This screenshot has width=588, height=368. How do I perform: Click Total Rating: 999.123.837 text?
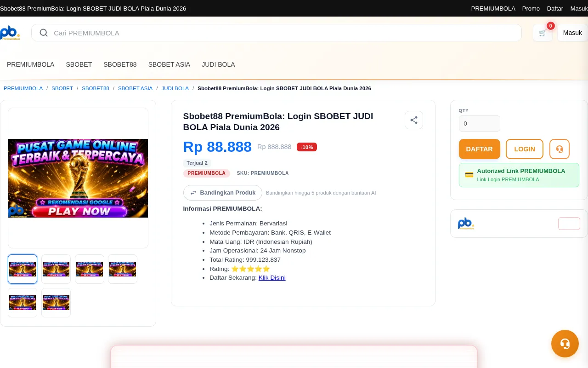point(245,260)
